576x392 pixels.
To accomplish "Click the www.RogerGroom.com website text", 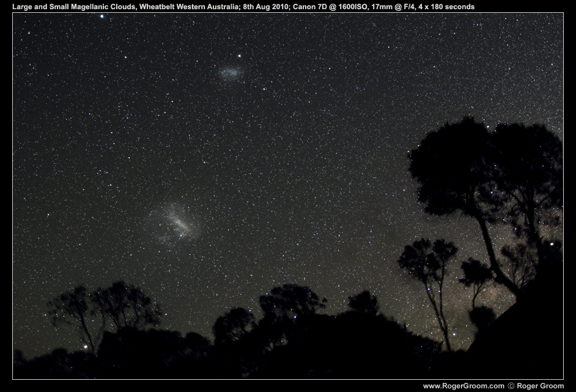I will point(463,386).
